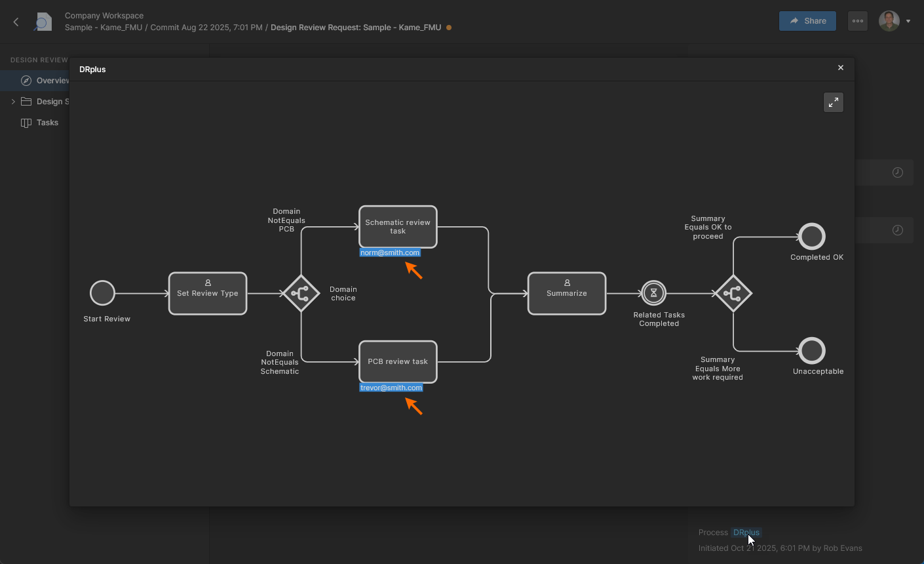Viewport: 924px width, 564px height.
Task: Click the "Related Tasks Completed" label text
Action: pos(659,319)
